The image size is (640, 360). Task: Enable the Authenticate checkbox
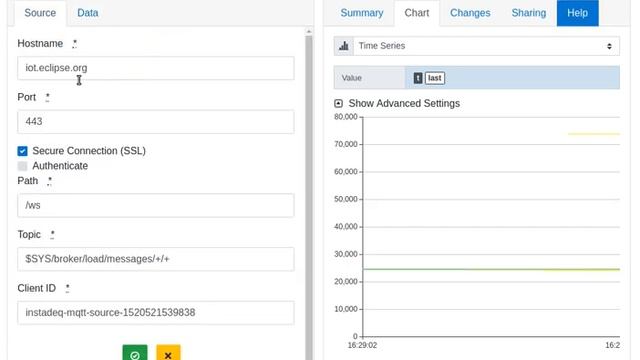(22, 166)
